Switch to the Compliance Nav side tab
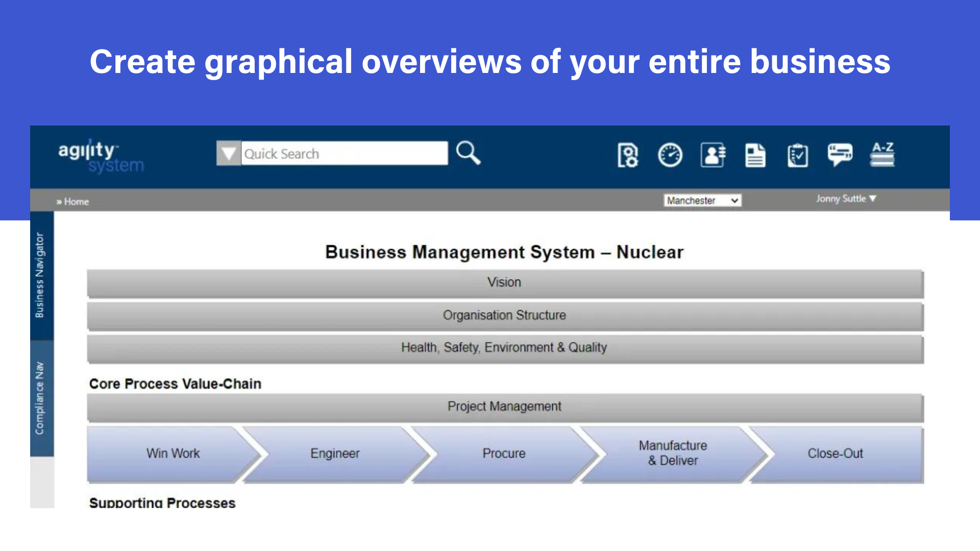 pos(40,398)
